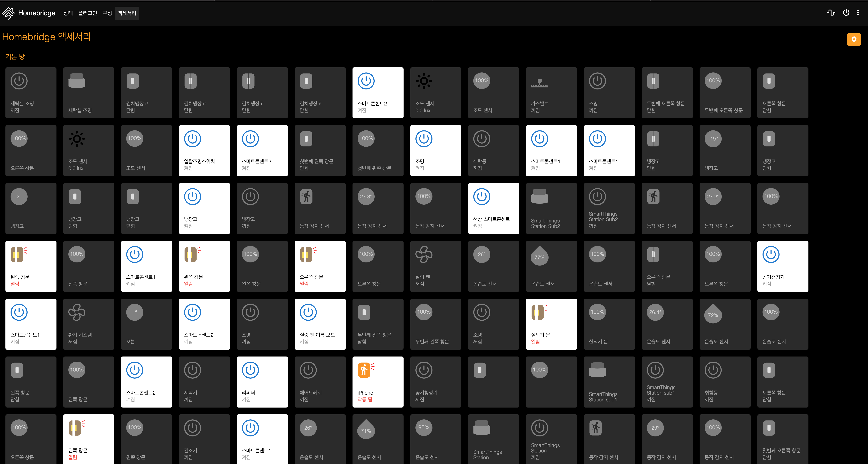Open the orange accessories settings gear
Image resolution: width=868 pixels, height=464 pixels.
(x=854, y=39)
